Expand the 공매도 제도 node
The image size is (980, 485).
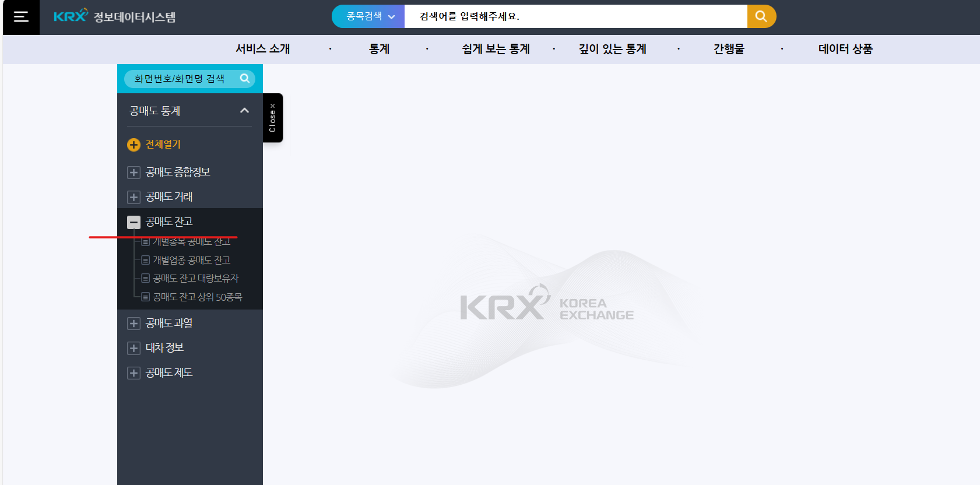(x=134, y=373)
